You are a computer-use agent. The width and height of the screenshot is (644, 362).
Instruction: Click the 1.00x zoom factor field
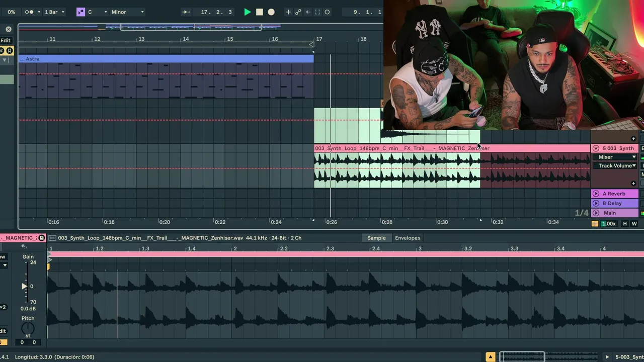pos(609,224)
